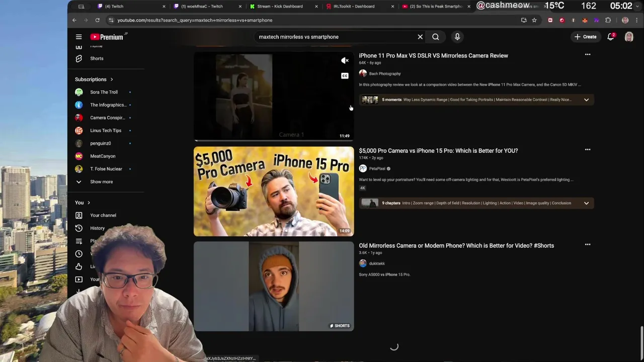This screenshot has width=644, height=362.
Task: Toggle captions CC on video preview
Action: tap(345, 76)
